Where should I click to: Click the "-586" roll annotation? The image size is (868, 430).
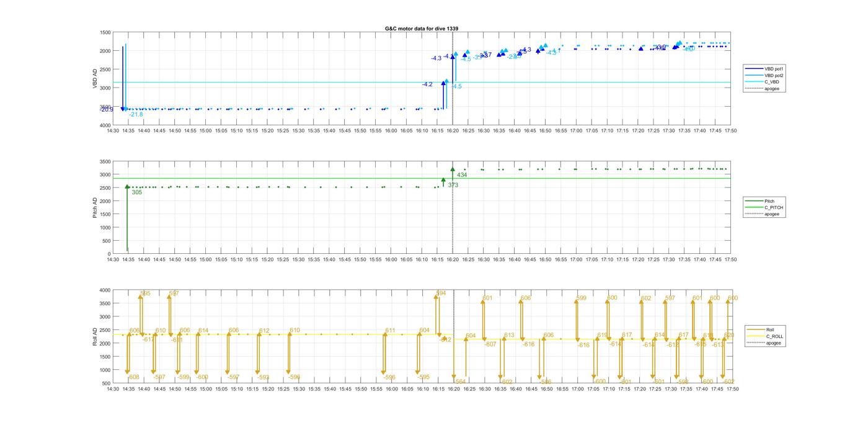(x=544, y=382)
